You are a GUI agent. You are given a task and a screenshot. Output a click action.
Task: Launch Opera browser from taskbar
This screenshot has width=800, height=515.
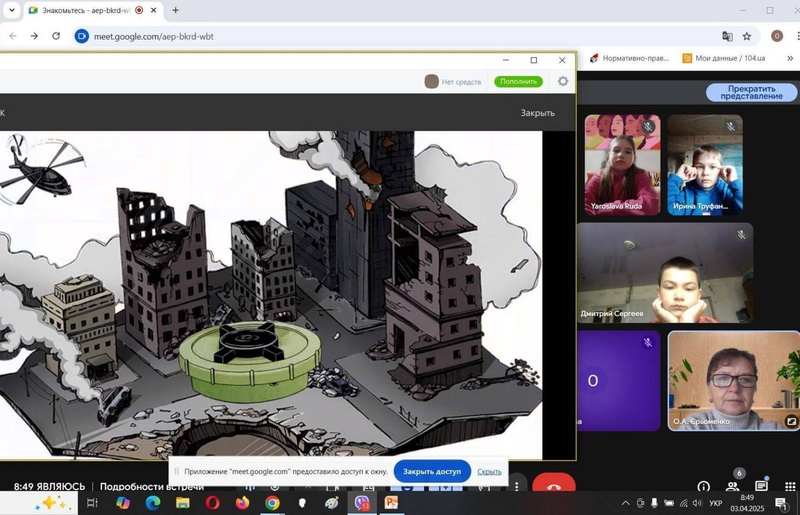point(212,503)
